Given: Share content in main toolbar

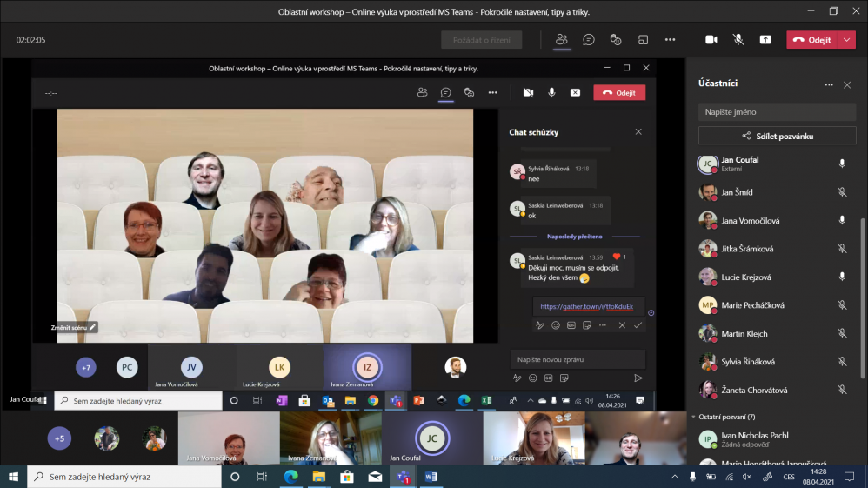Looking at the screenshot, I should point(765,39).
